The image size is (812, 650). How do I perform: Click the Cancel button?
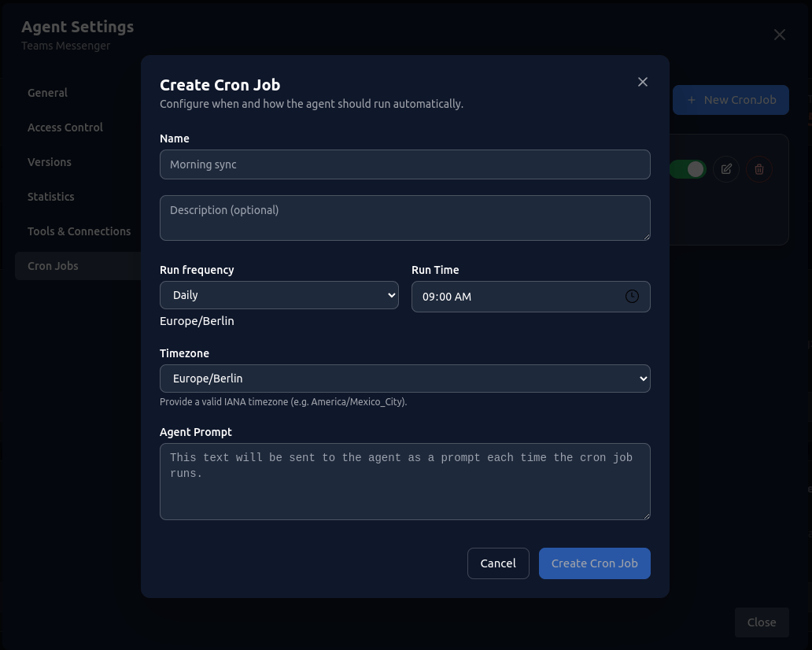click(498, 563)
